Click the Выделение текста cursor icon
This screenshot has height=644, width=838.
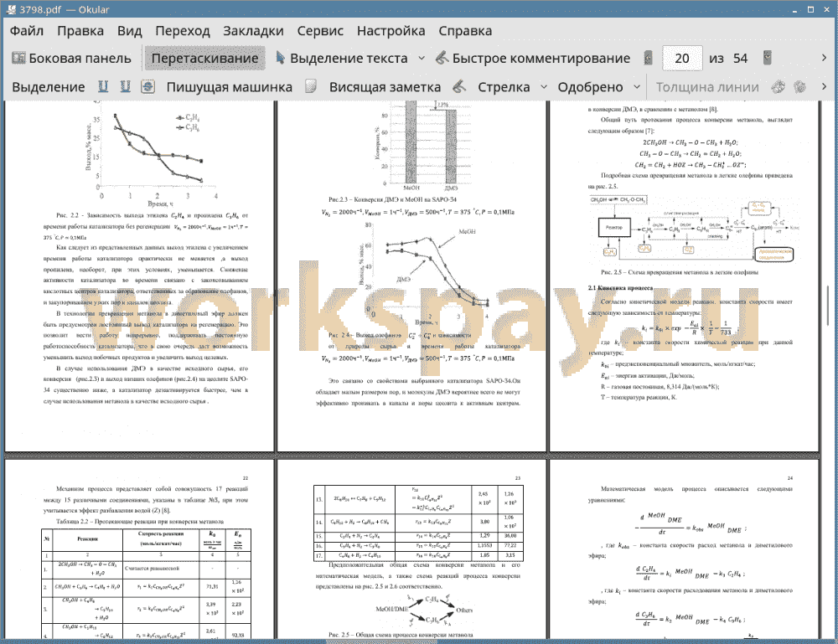pyautogui.click(x=280, y=58)
